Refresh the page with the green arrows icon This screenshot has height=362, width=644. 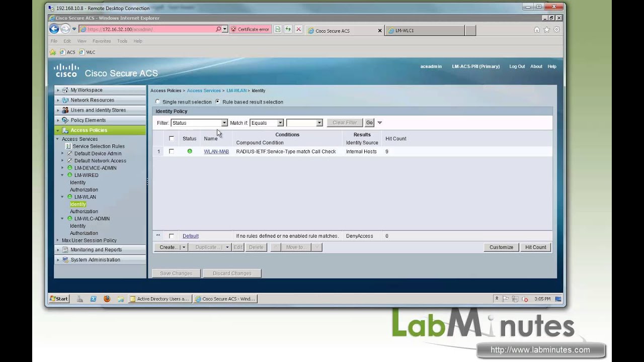(288, 29)
